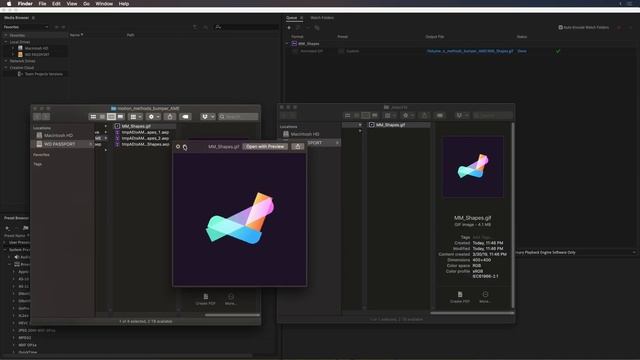Open the File menu
This screenshot has width=640, height=360.
pyautogui.click(x=42, y=4)
